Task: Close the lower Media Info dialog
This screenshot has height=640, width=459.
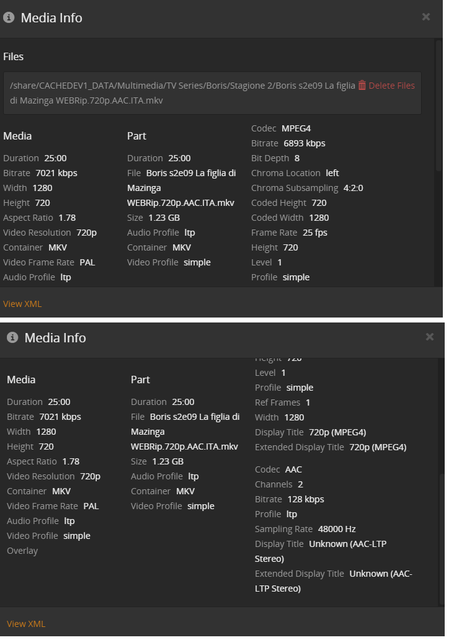Action: 430,337
